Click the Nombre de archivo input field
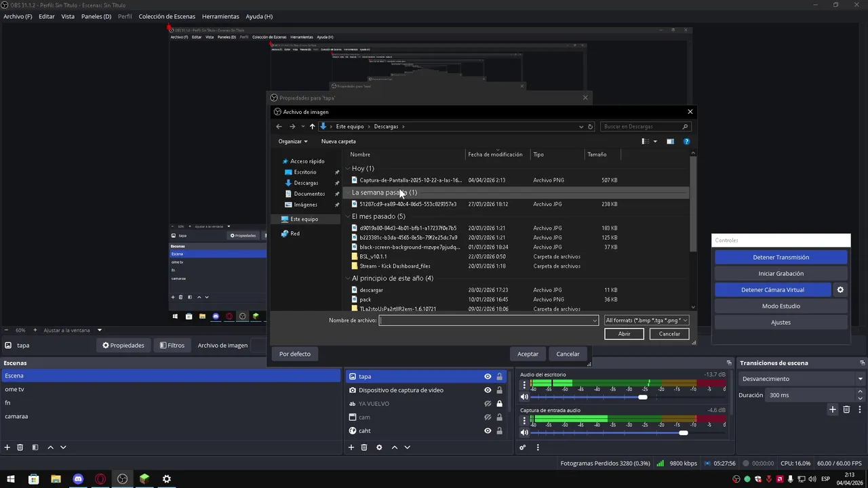The image size is (868, 488). (488, 321)
